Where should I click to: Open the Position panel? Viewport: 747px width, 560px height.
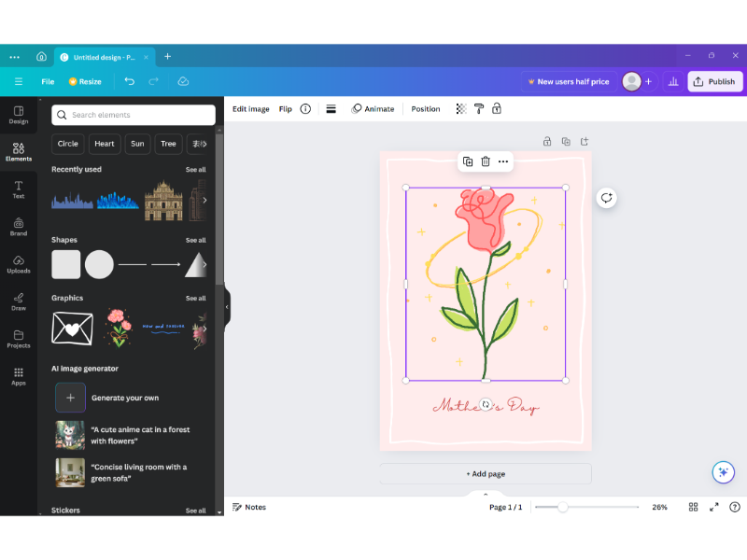(425, 109)
